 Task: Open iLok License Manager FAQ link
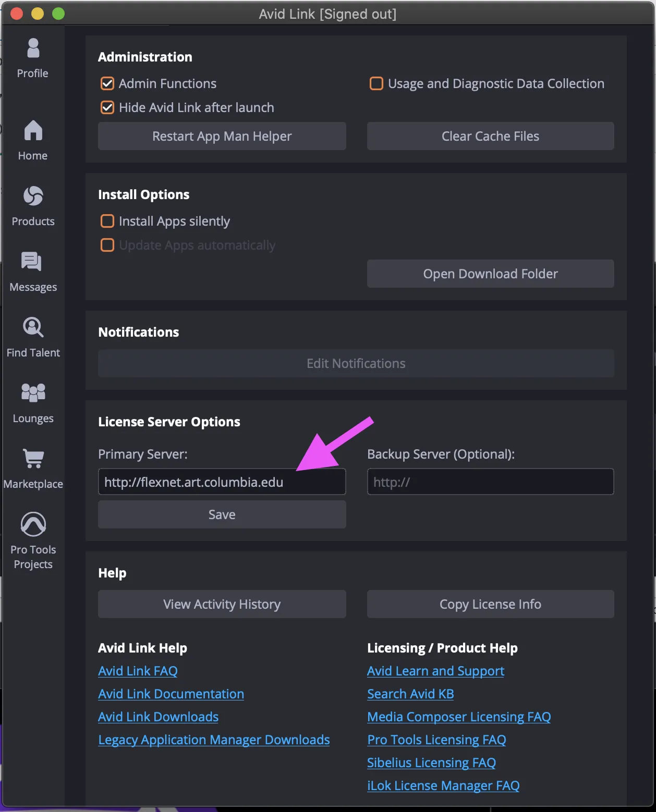pyautogui.click(x=443, y=785)
